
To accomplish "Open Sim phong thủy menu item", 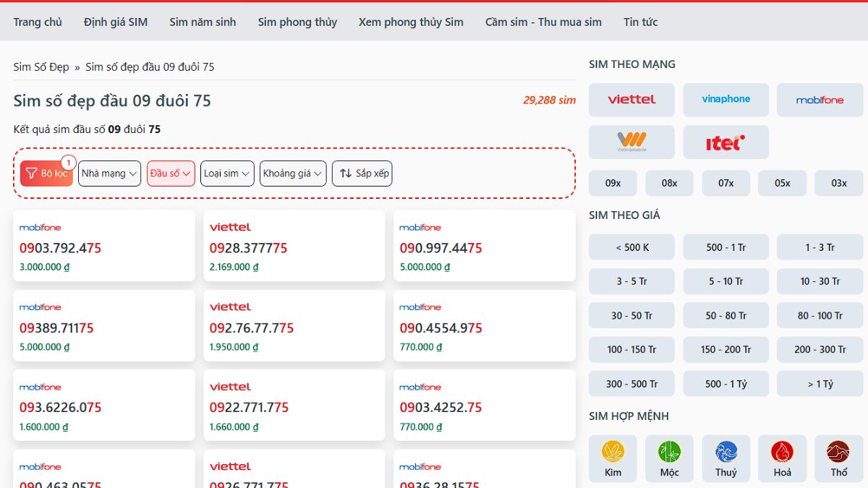I will (297, 22).
